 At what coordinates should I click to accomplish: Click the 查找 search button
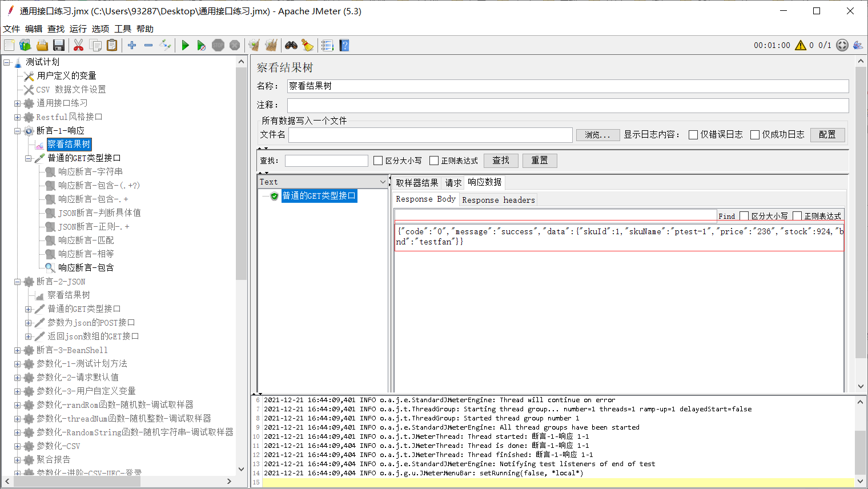[x=501, y=161]
